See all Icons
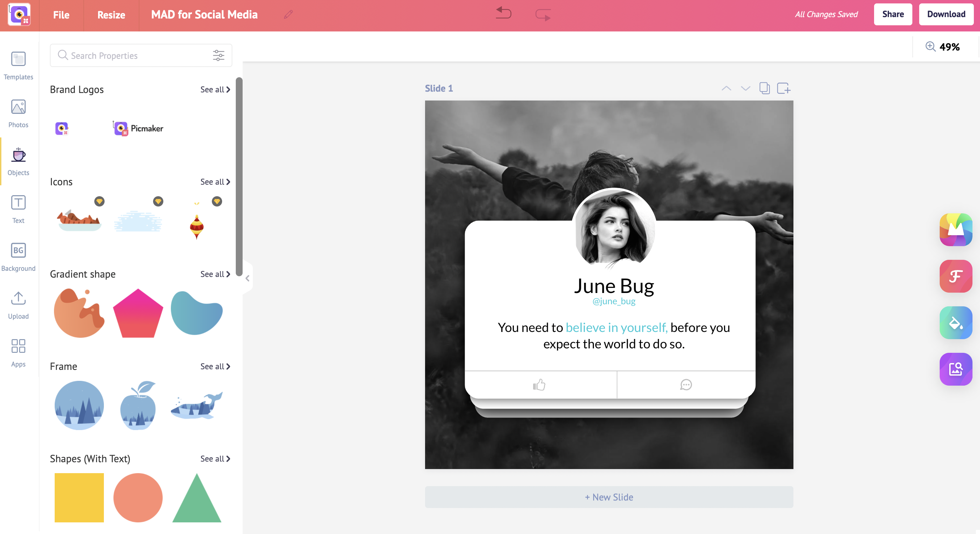Image resolution: width=980 pixels, height=534 pixels. [215, 182]
